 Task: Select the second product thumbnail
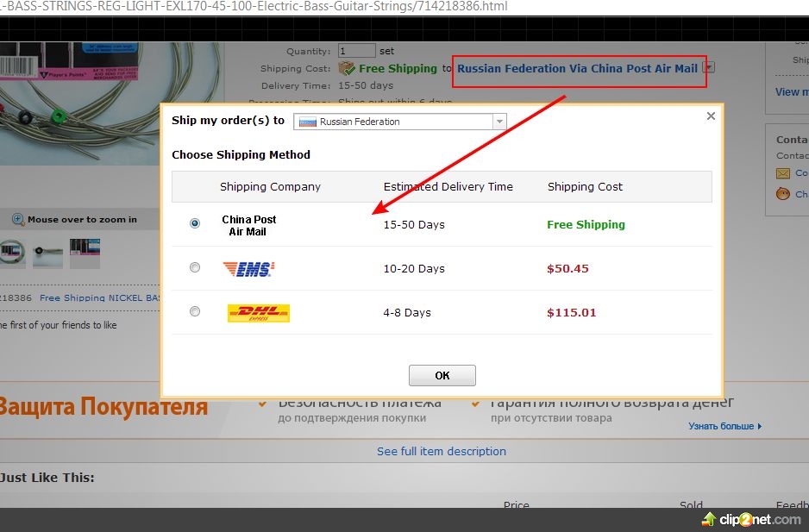(x=47, y=253)
